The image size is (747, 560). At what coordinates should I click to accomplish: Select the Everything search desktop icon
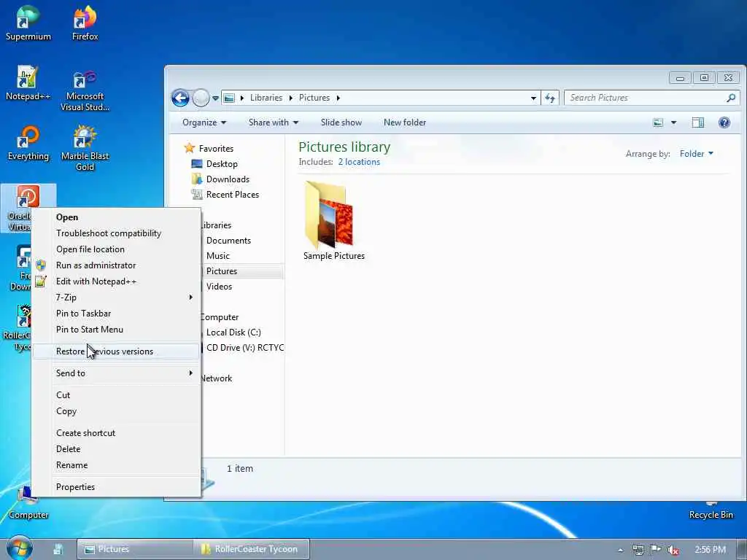click(28, 143)
